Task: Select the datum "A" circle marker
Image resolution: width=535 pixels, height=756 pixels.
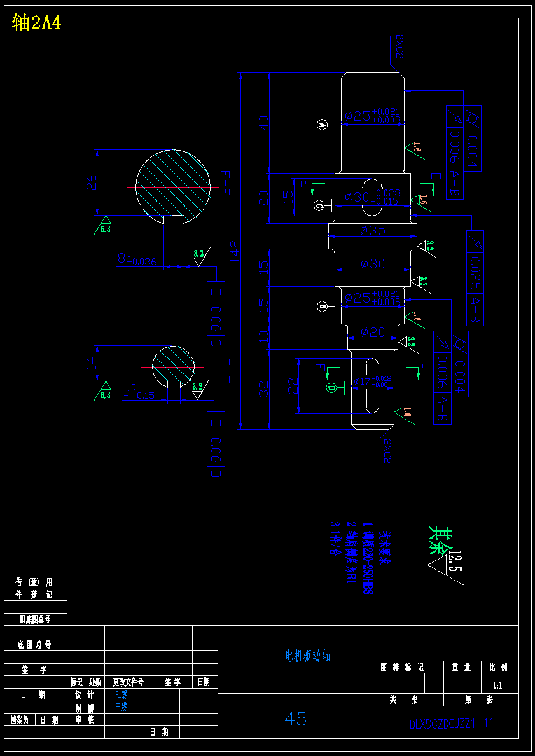Action: point(323,125)
